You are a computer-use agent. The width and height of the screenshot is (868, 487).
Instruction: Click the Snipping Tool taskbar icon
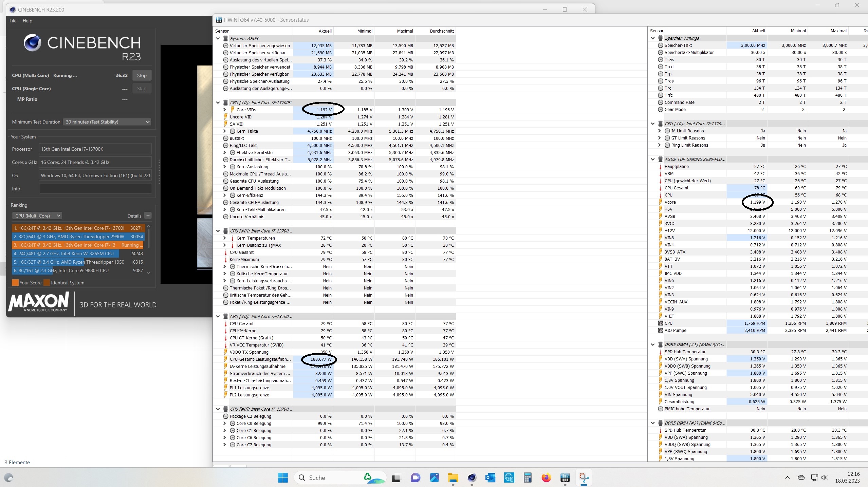(584, 478)
